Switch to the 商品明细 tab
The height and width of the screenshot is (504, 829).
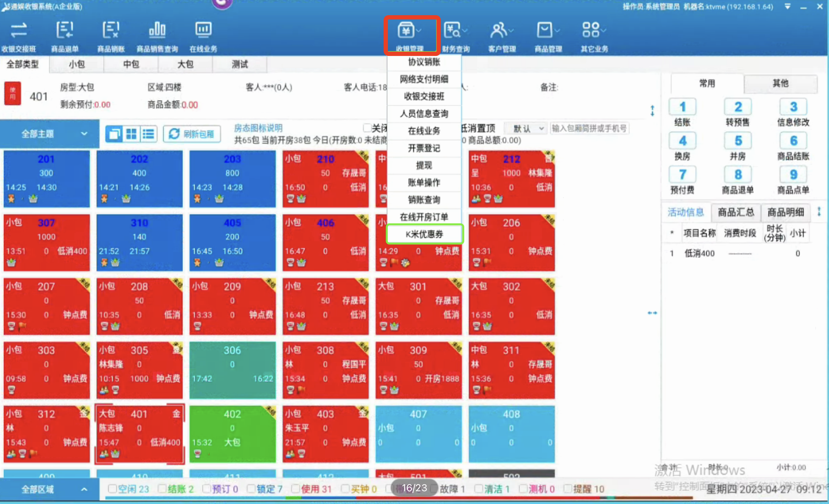pyautogui.click(x=785, y=212)
